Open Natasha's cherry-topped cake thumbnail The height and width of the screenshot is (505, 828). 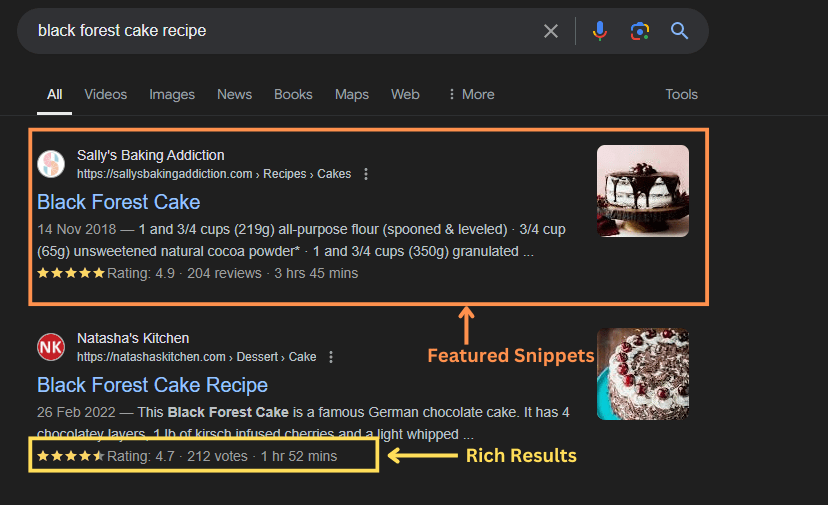[x=643, y=374]
